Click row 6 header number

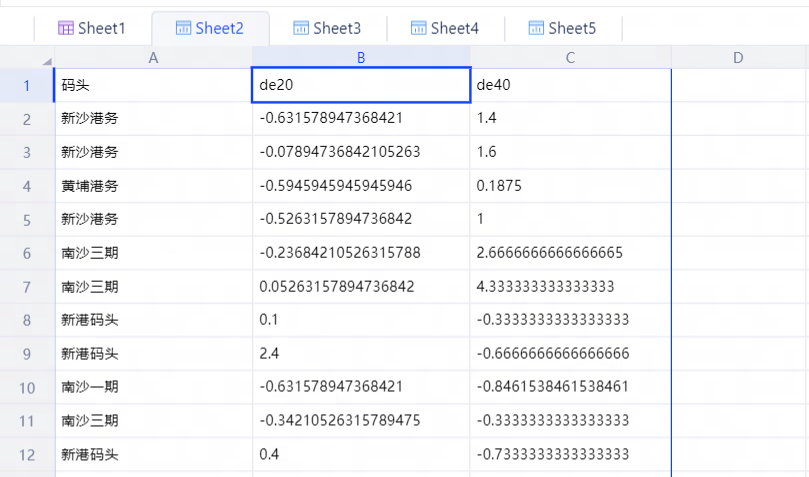pos(27,253)
